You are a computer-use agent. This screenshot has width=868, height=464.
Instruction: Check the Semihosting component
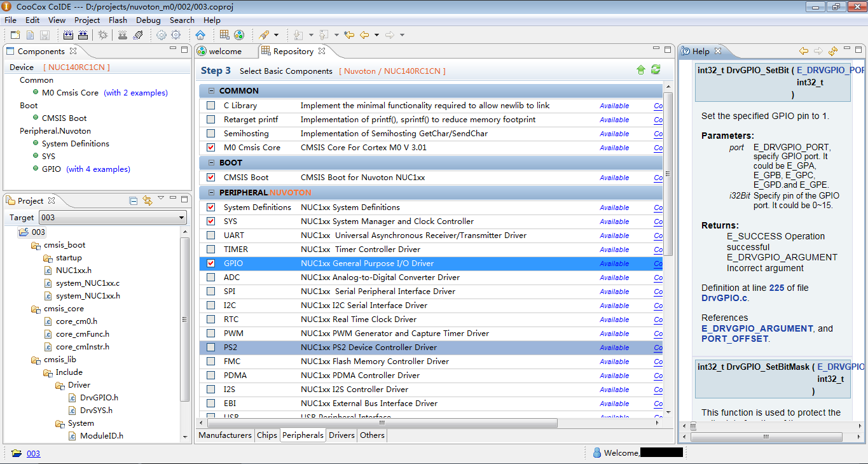[x=210, y=134]
